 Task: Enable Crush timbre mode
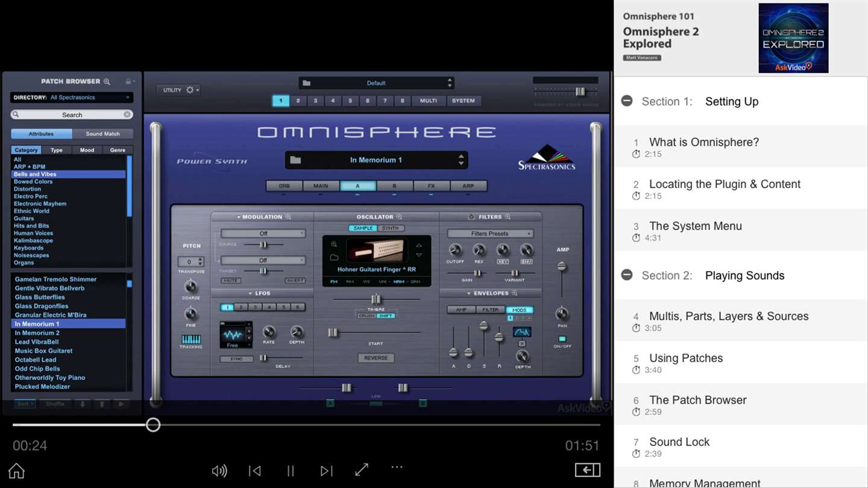click(x=366, y=316)
